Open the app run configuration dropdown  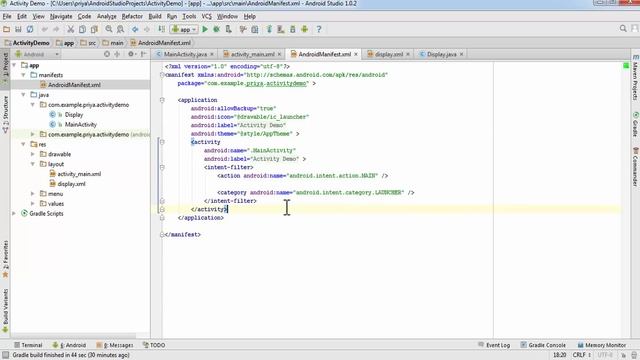tap(184, 29)
